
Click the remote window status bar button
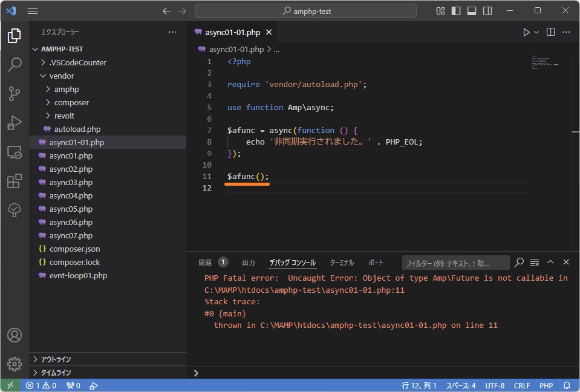10,385
